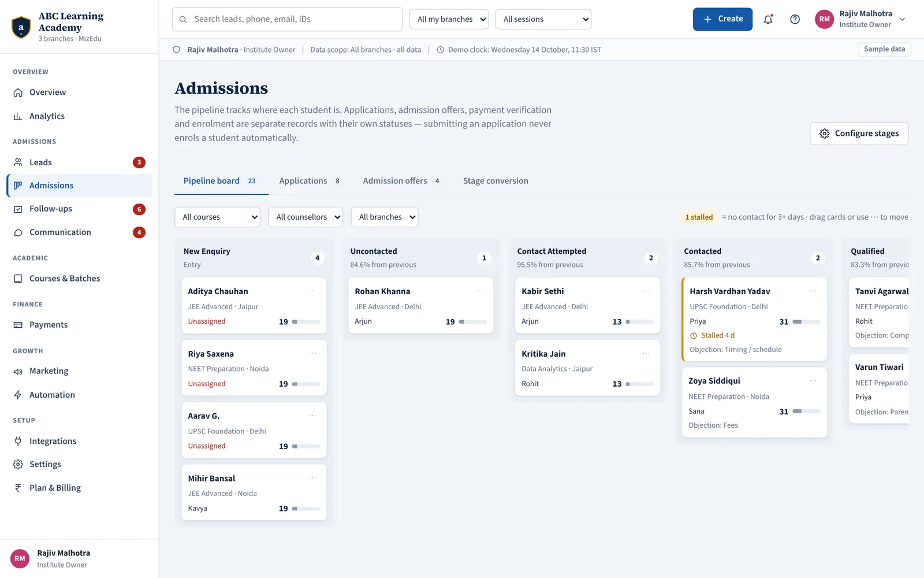Expand the Rajiv Malhotra account menu chevron
This screenshot has height=578, width=924.
tap(903, 19)
